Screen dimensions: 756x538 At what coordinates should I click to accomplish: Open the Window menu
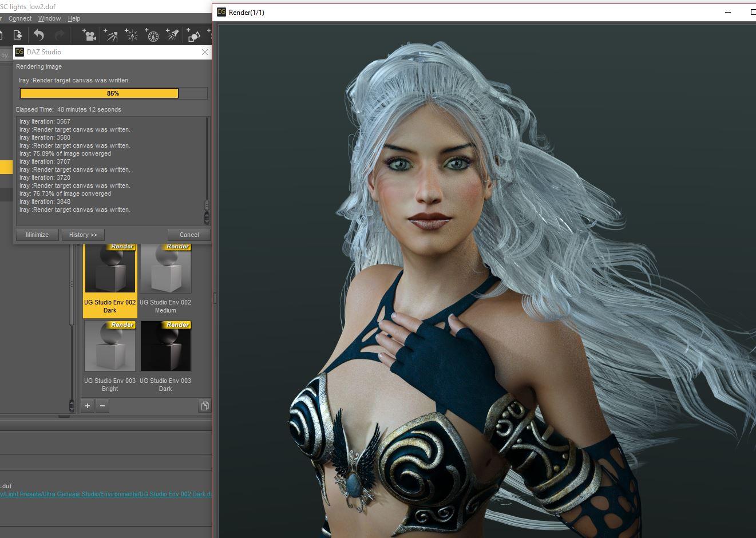pyautogui.click(x=49, y=18)
